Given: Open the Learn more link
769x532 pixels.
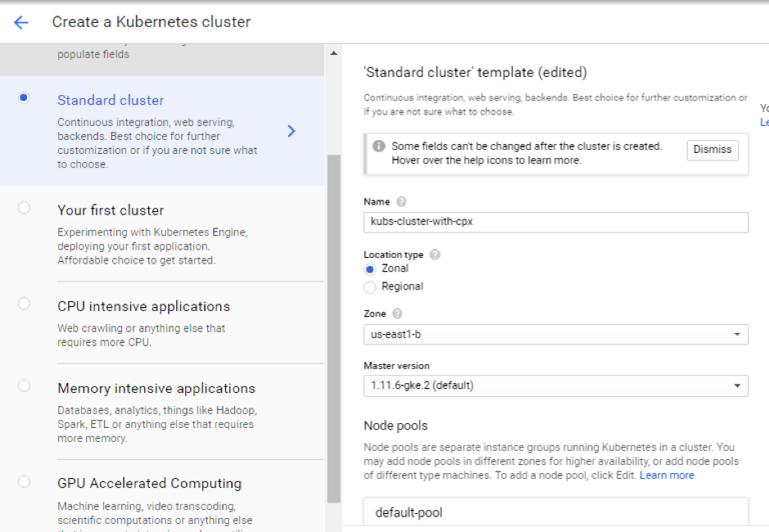Looking at the screenshot, I should pos(667,476).
